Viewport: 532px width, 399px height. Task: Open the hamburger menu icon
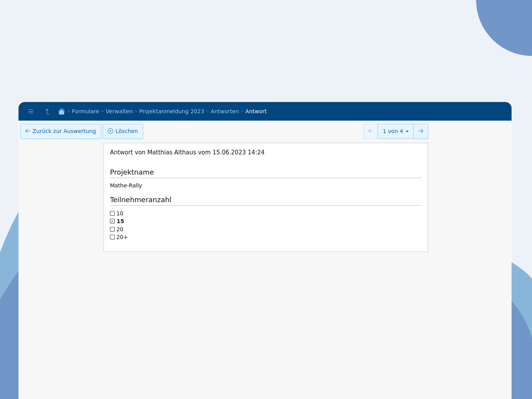click(x=31, y=111)
